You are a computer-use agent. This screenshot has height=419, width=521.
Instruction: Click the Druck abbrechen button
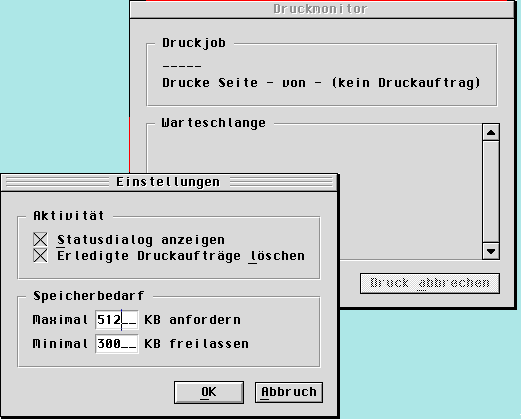(x=430, y=283)
